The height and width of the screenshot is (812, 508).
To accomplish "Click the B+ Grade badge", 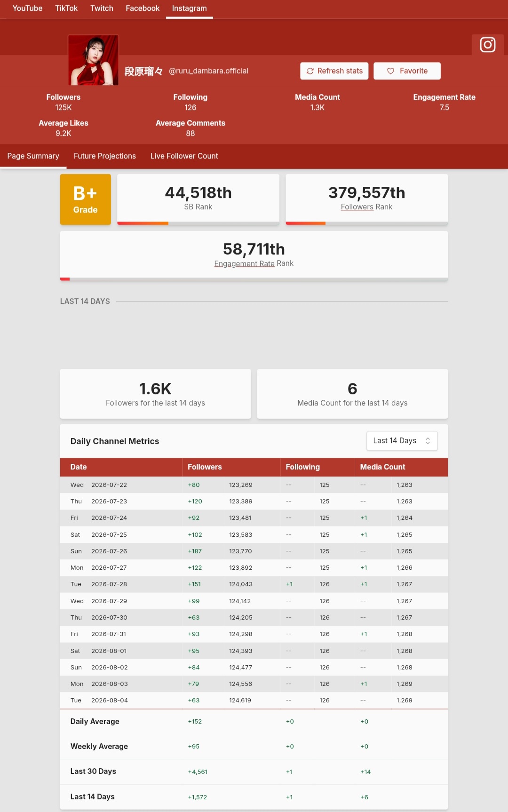I will coord(86,199).
